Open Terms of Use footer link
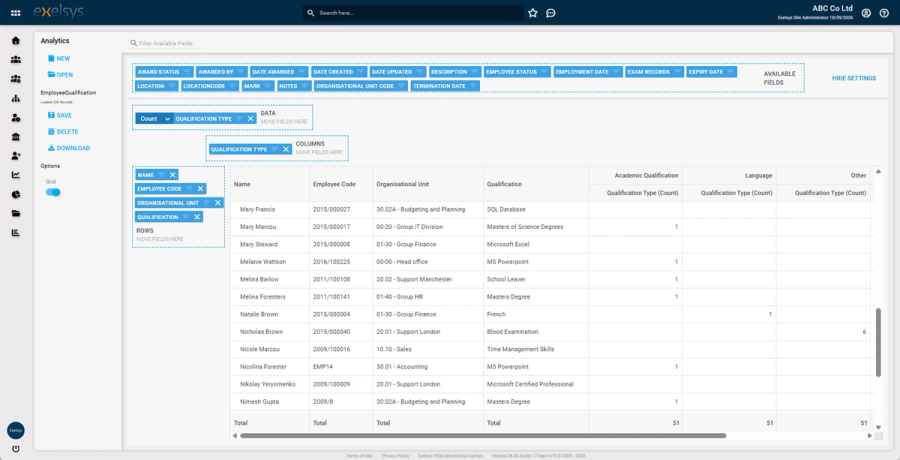 click(x=359, y=456)
